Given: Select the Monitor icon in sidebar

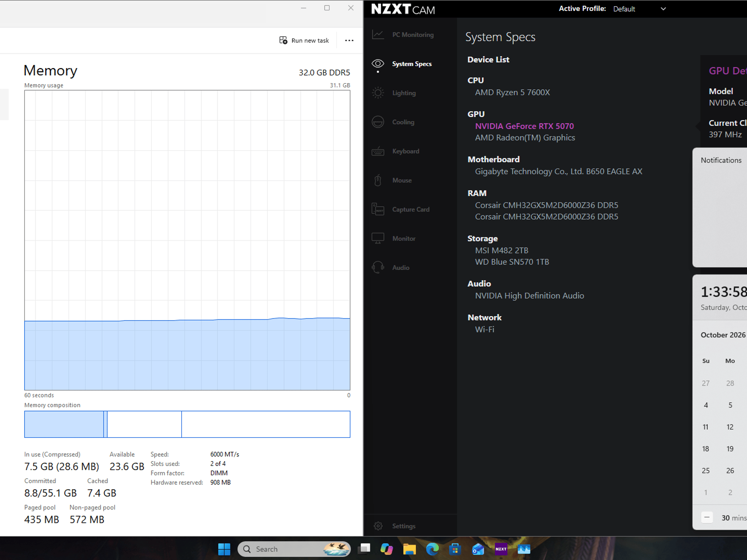Looking at the screenshot, I should (x=378, y=238).
